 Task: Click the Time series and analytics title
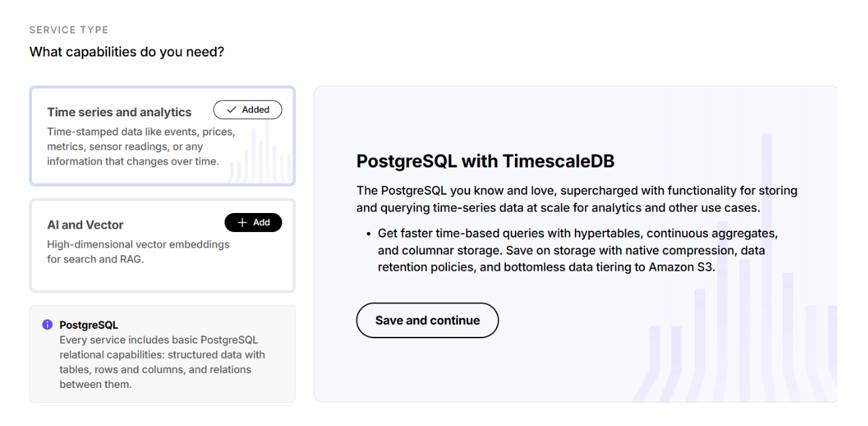[x=119, y=112]
